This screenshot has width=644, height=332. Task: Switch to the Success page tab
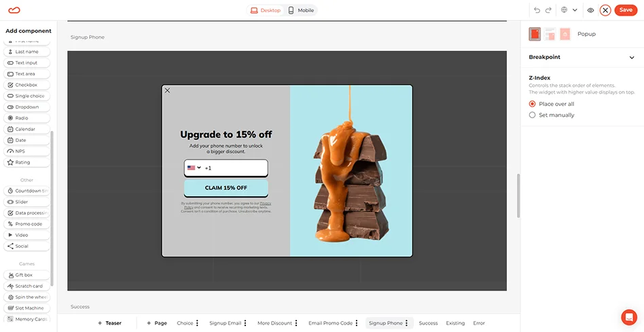click(428, 323)
